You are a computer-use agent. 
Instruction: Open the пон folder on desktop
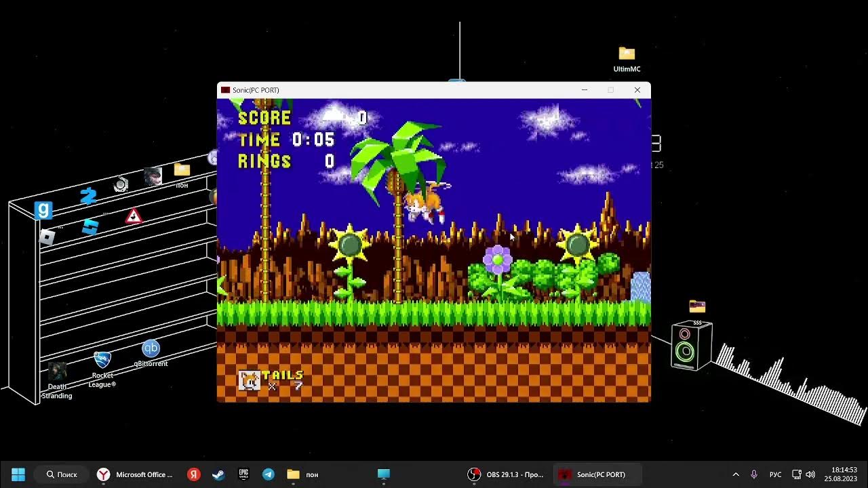pos(182,176)
